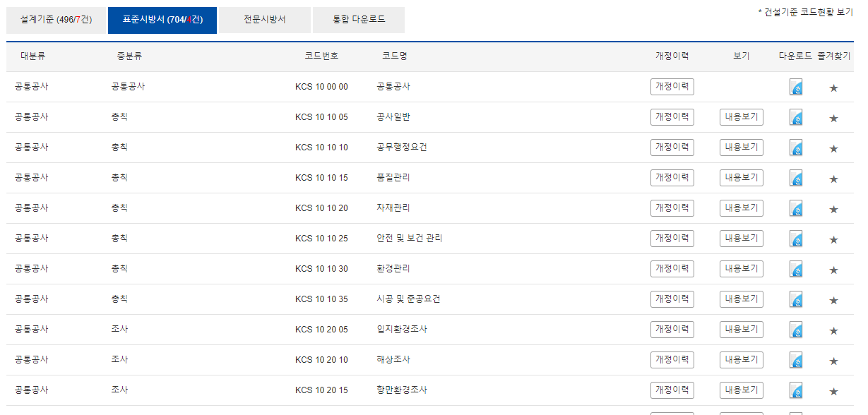Switch to 설계기준 (496/7건) tab
The height and width of the screenshot is (415, 868).
57,20
